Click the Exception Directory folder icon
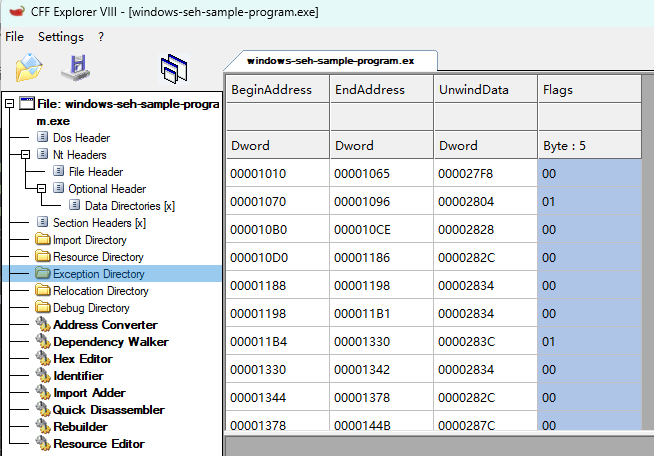654x456 pixels. click(x=43, y=273)
